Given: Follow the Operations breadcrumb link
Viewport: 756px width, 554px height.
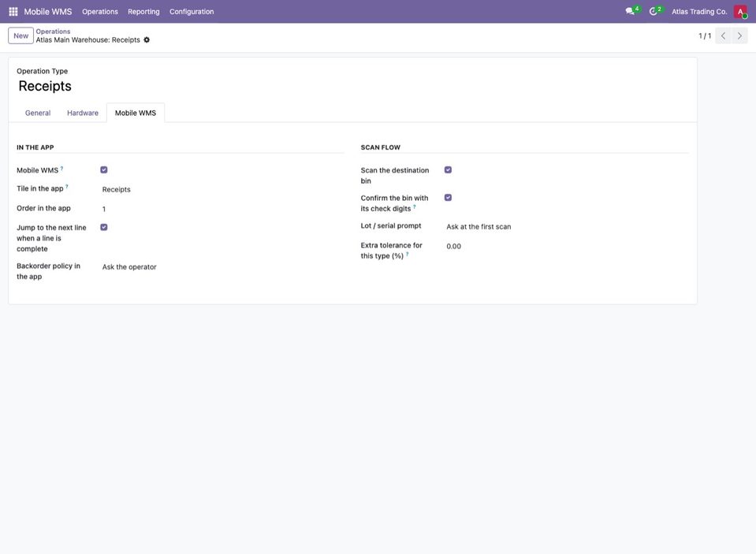Looking at the screenshot, I should (x=53, y=32).
